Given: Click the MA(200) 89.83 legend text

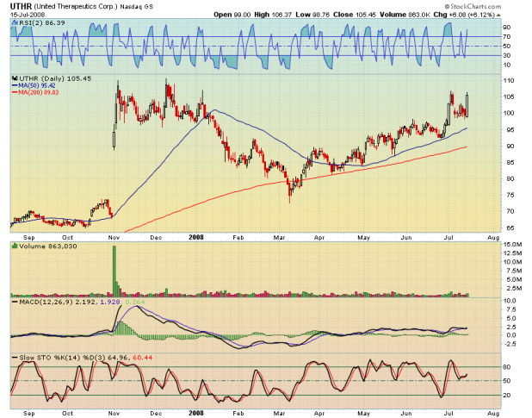Looking at the screenshot, I should [x=39, y=92].
